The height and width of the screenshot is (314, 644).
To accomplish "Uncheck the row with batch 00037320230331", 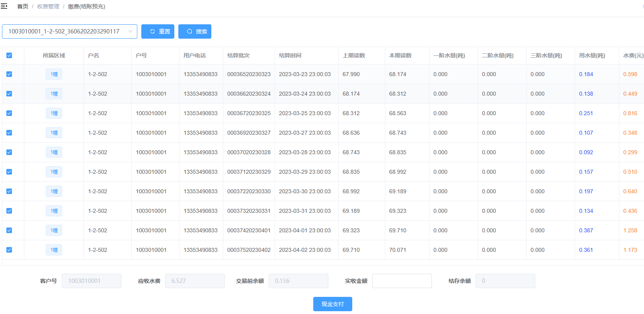I will [9, 211].
